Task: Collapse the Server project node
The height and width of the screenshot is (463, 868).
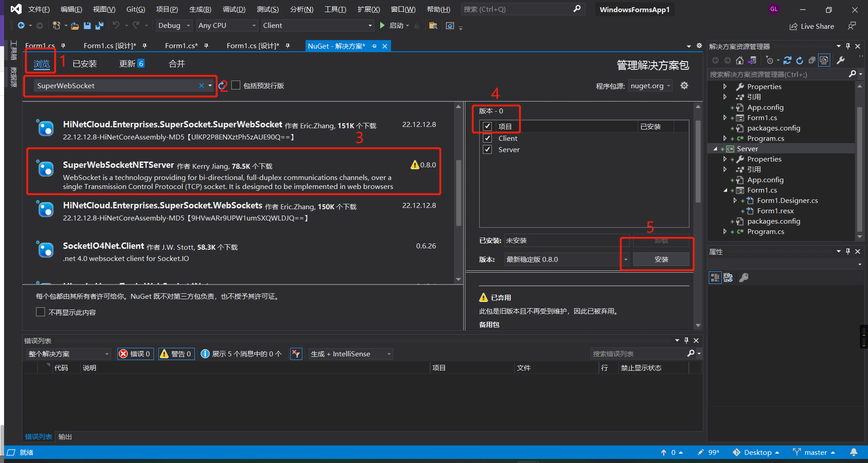Action: pyautogui.click(x=715, y=148)
